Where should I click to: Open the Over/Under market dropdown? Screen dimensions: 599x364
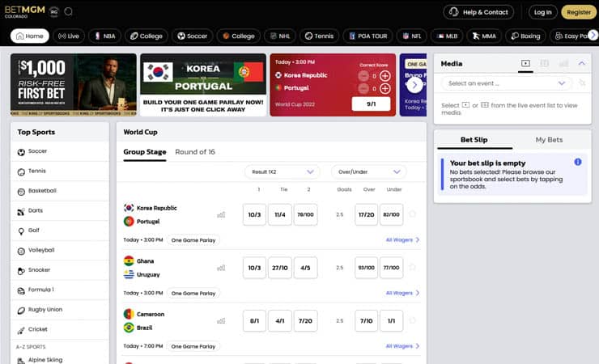point(368,171)
